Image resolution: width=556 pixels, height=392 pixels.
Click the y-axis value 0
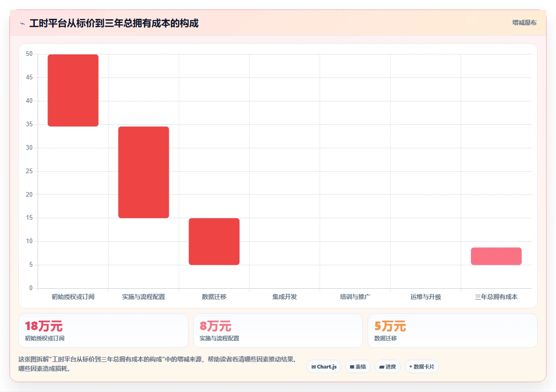pos(31,288)
